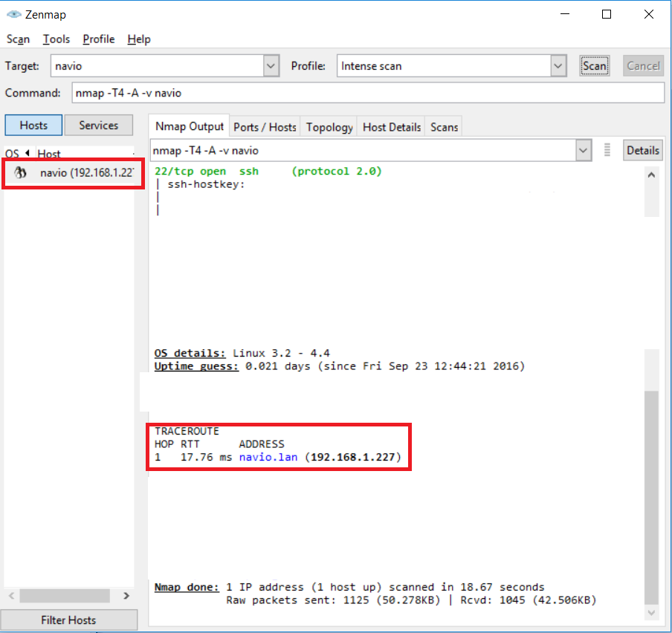Click the host list left scroll arrow
This screenshot has width=672, height=633.
pos(12,596)
